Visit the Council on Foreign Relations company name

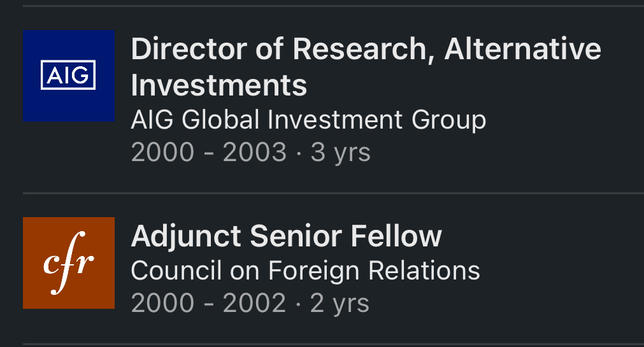click(x=305, y=271)
